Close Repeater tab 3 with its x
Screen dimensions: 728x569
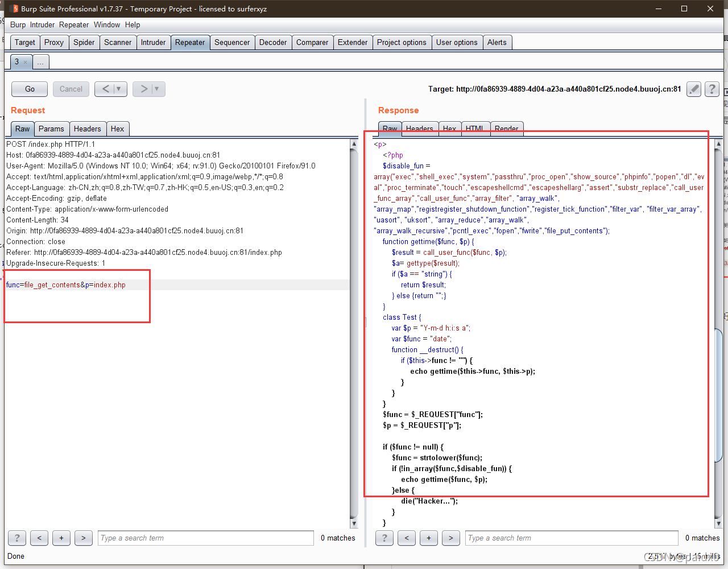[25, 62]
